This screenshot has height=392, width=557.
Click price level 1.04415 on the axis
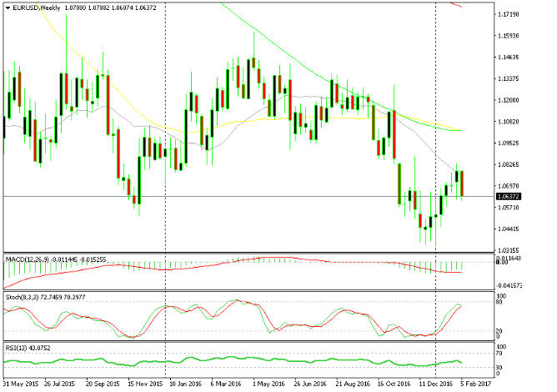[x=509, y=229]
